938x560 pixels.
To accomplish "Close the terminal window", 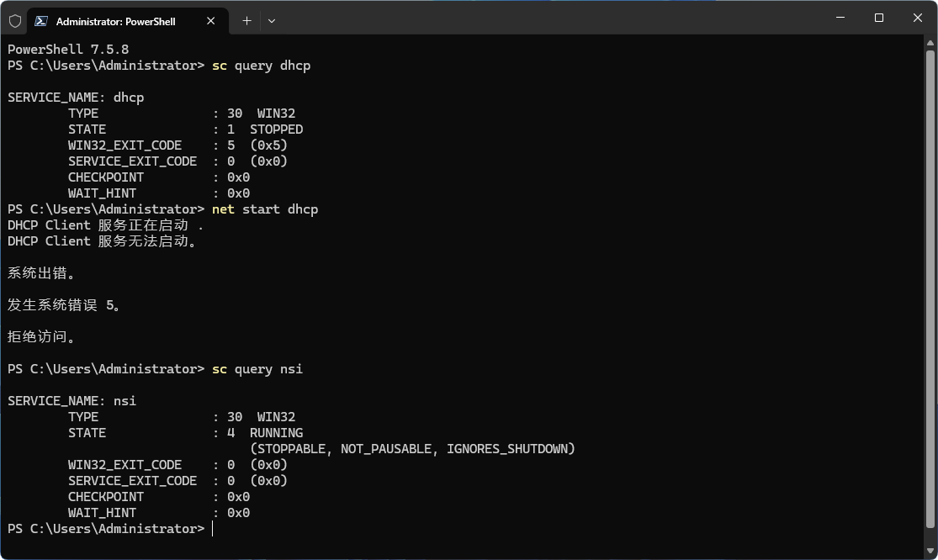I will coord(918,18).
